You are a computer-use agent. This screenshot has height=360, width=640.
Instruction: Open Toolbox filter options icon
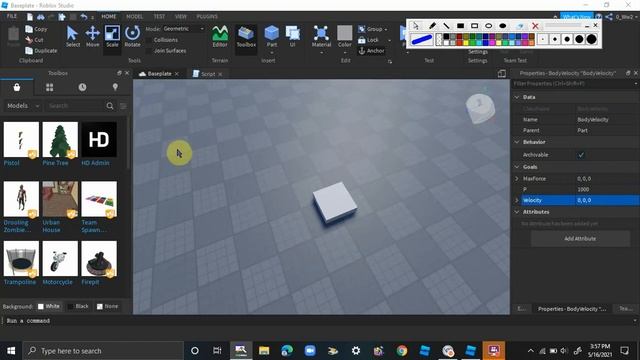(x=123, y=106)
